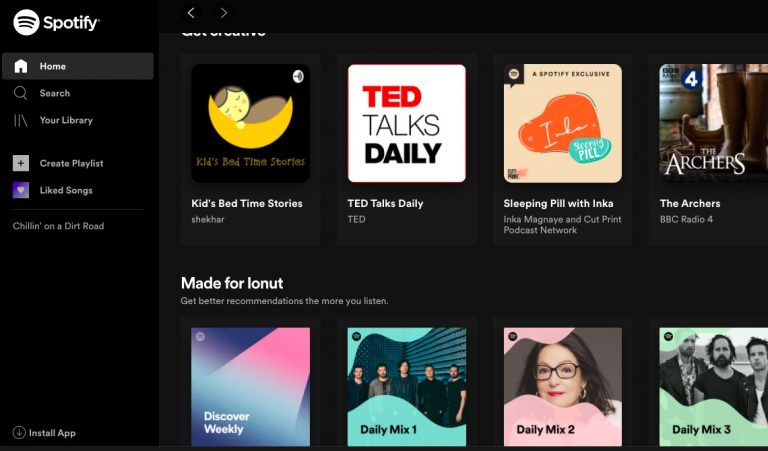Open Liked Songs in sidebar
The width and height of the screenshot is (768, 451).
pos(66,190)
